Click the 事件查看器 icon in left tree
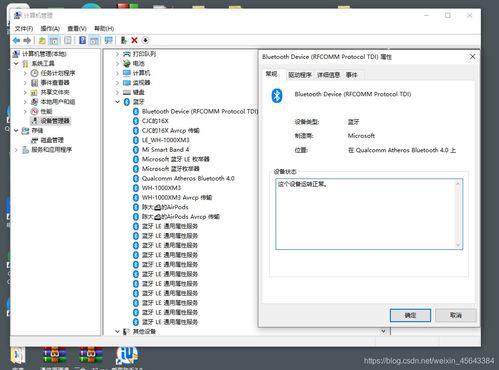This screenshot has height=370, width=499. coord(34,83)
